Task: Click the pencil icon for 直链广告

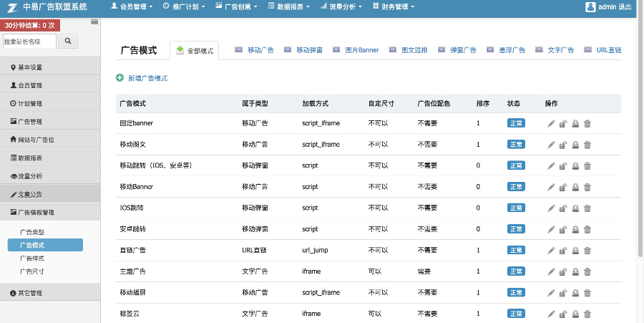Action: click(551, 250)
